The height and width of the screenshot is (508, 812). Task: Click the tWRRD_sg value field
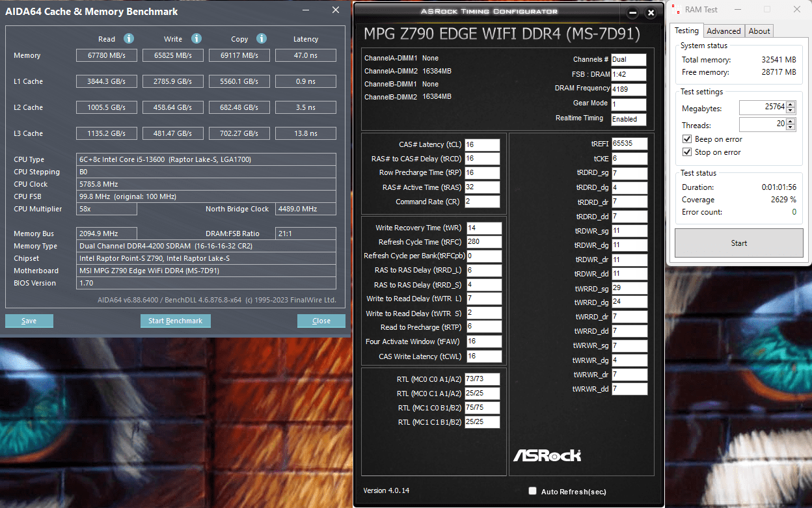(629, 287)
